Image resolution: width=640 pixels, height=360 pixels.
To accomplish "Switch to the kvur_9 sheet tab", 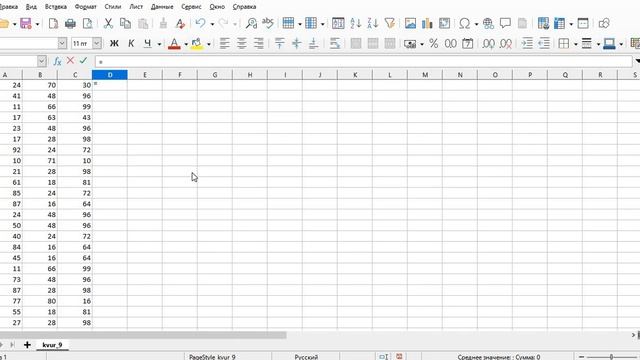I will tap(52, 345).
